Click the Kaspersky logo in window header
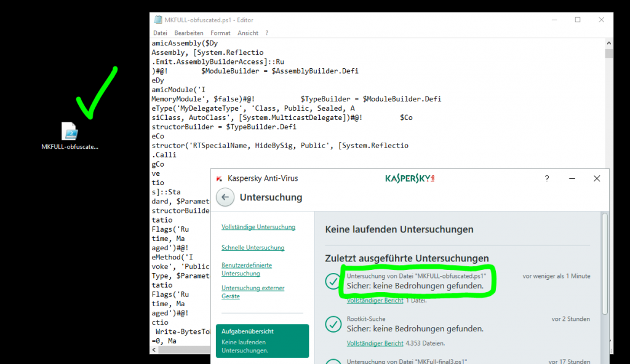This screenshot has height=364, width=630. point(410,178)
